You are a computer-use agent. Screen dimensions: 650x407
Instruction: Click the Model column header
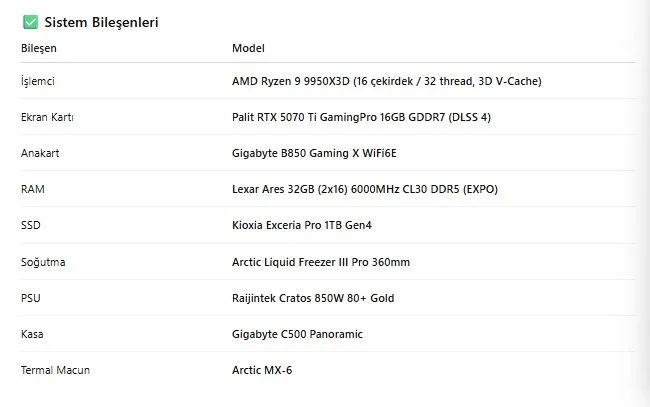coord(248,48)
